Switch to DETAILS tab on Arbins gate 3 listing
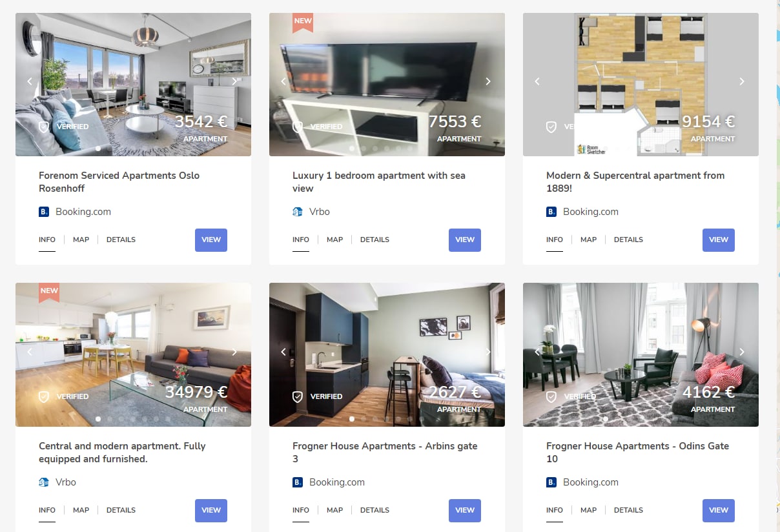Viewport: 780px width, 532px height. (375, 510)
